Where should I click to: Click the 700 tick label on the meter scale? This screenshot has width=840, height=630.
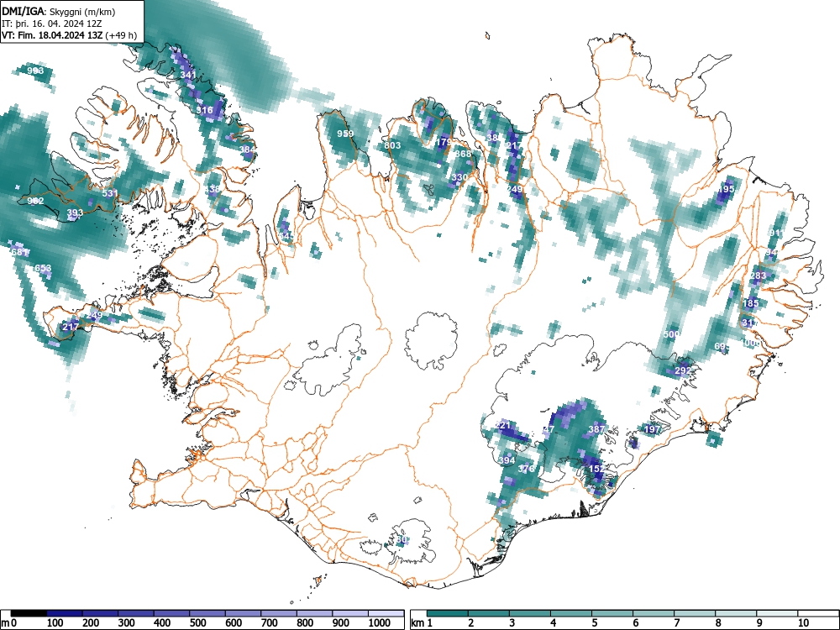(x=269, y=623)
